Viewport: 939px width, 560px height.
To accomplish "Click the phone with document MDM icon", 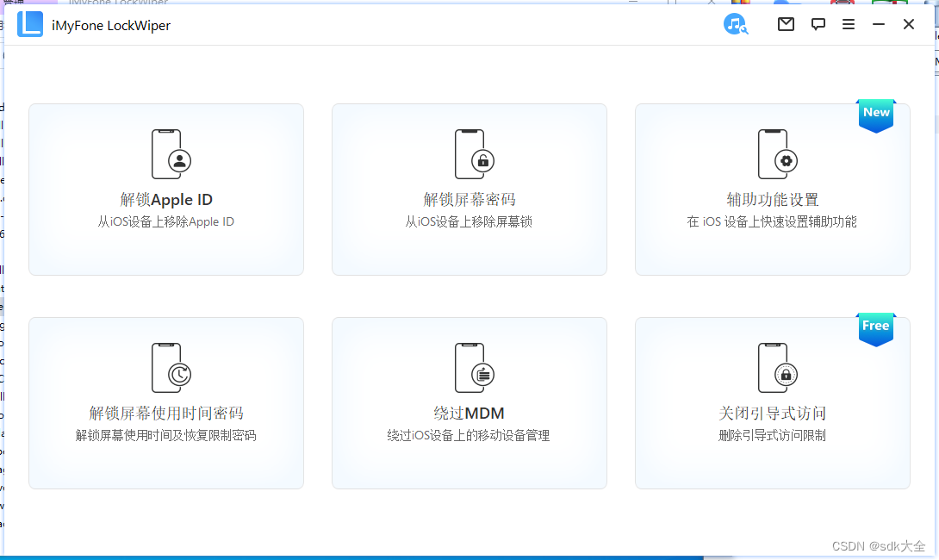I will point(475,368).
